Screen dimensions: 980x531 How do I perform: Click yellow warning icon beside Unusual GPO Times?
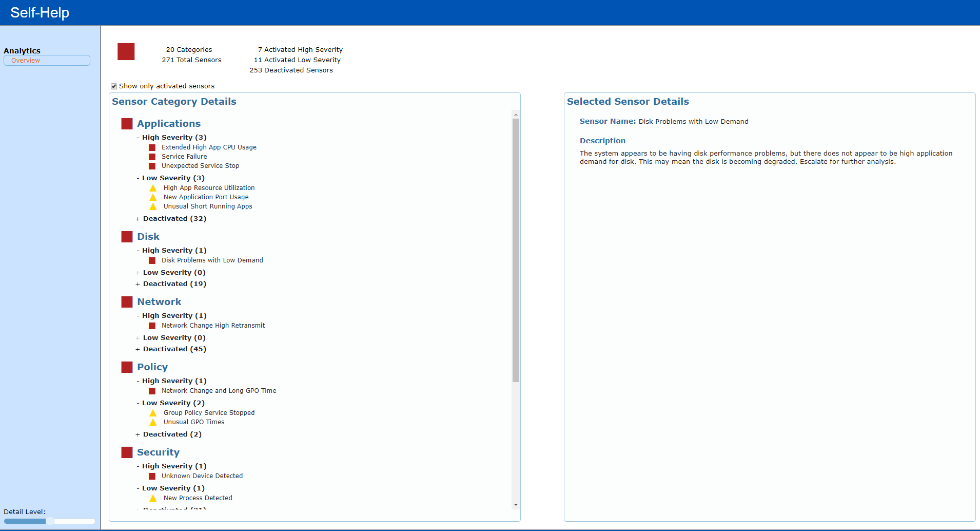153,422
